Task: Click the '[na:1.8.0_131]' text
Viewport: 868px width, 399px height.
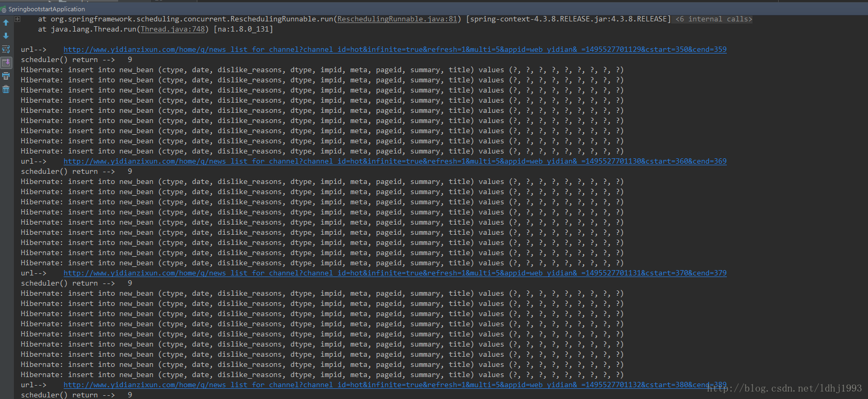Action: pos(243,29)
